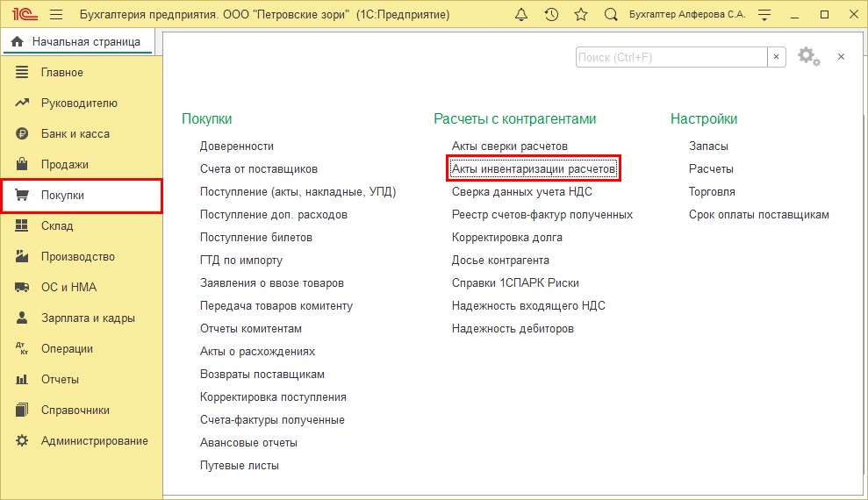Clear the search field with the x button
Screen dimensions: 868x500
pyautogui.click(x=776, y=57)
